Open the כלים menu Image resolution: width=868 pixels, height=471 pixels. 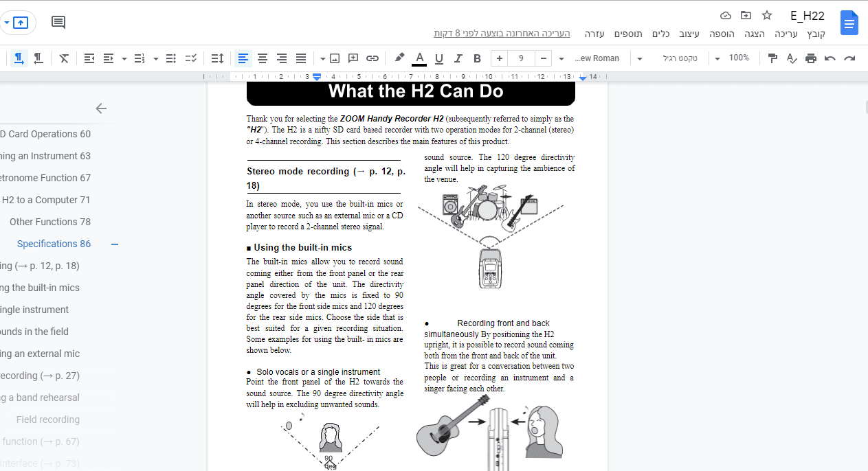click(660, 34)
